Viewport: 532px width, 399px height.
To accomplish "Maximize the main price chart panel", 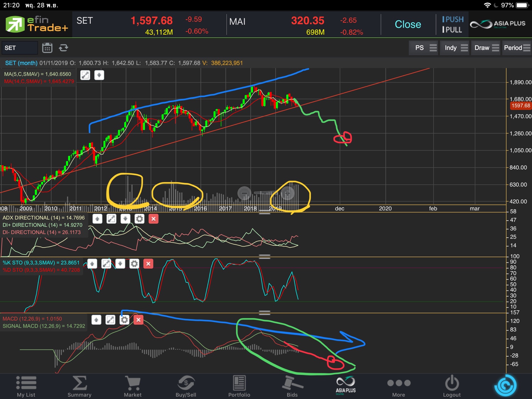I will point(85,75).
